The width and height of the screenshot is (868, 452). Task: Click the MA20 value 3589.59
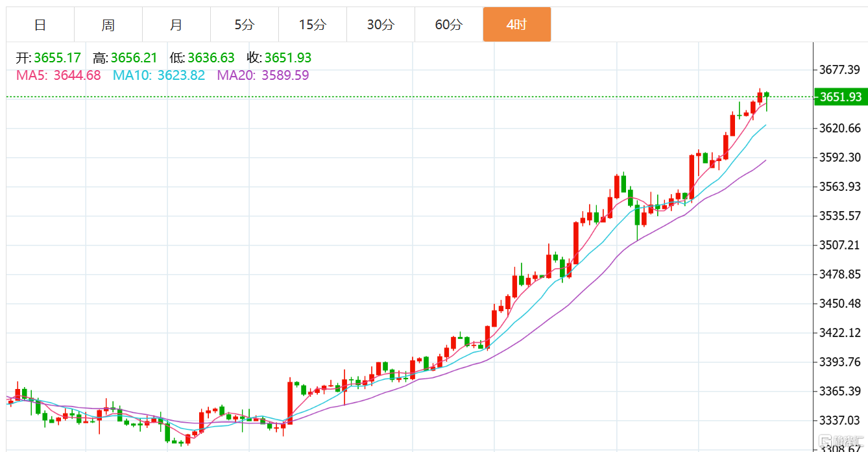coord(285,75)
